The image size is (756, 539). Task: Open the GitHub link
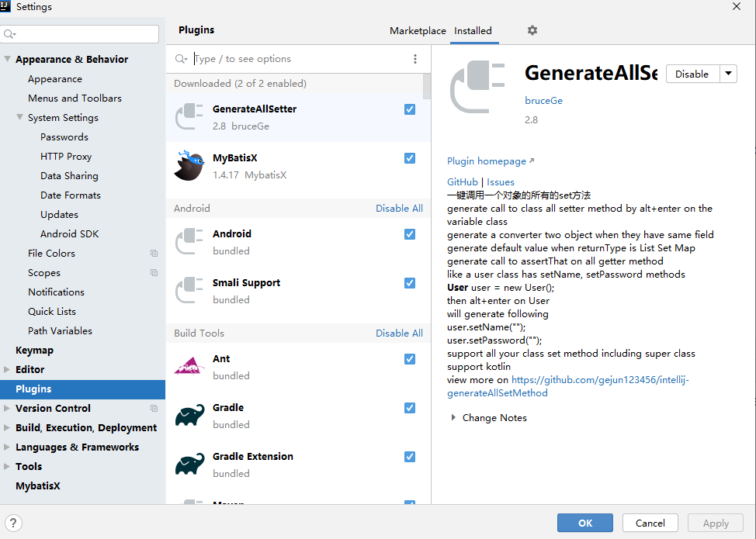(x=463, y=182)
